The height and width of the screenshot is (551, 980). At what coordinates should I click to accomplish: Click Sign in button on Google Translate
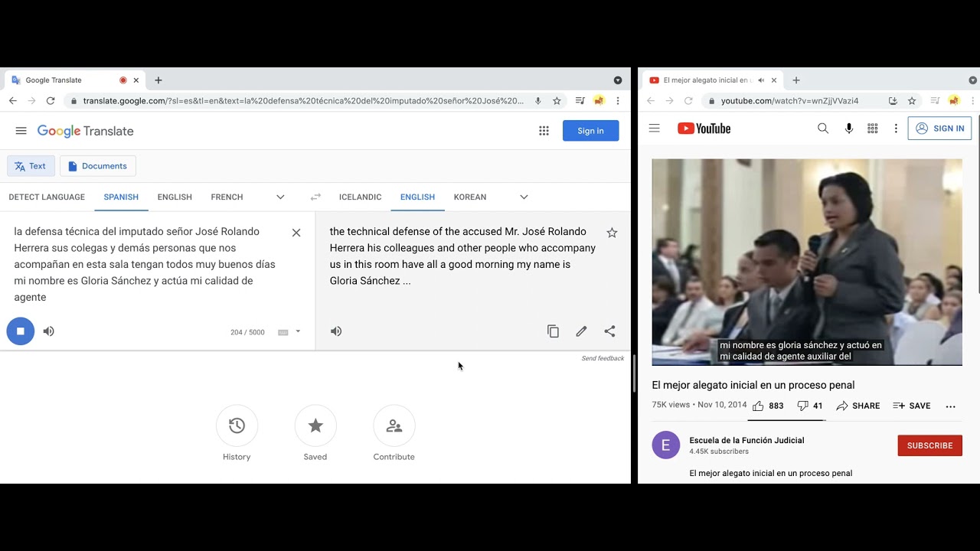click(590, 131)
